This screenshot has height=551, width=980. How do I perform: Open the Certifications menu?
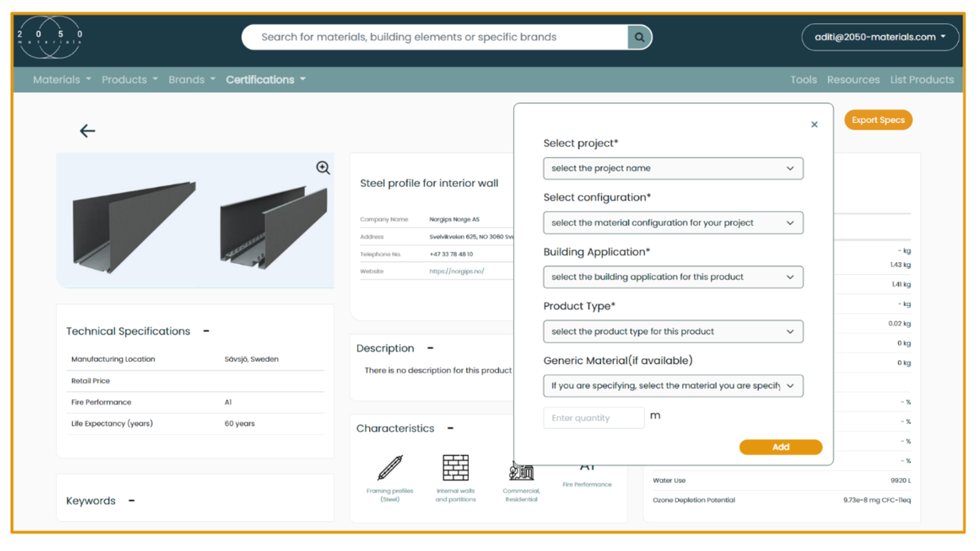coord(265,79)
